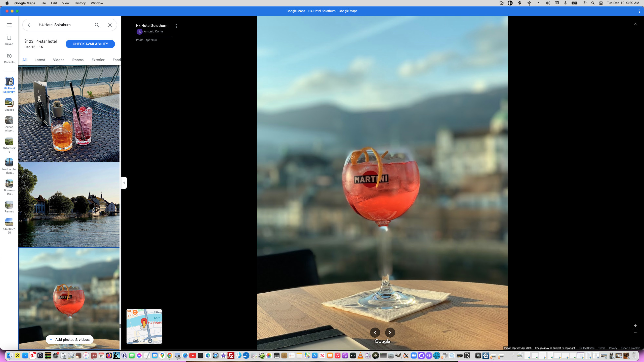Click the search magnifier icon
Viewport: 644px width, 362px height.
click(97, 25)
